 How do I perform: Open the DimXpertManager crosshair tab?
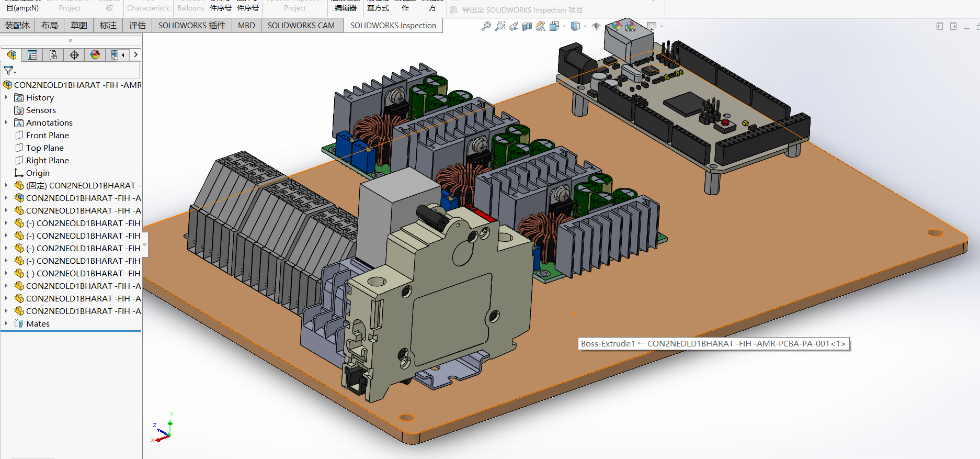(x=74, y=55)
